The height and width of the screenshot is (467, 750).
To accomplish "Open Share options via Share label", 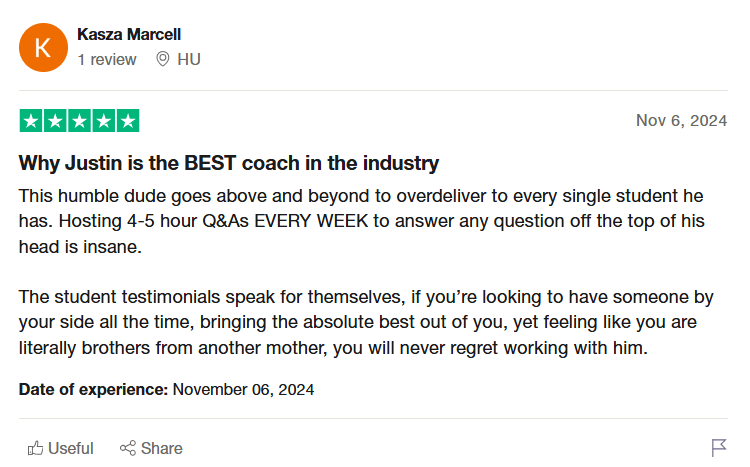I will 162,448.
